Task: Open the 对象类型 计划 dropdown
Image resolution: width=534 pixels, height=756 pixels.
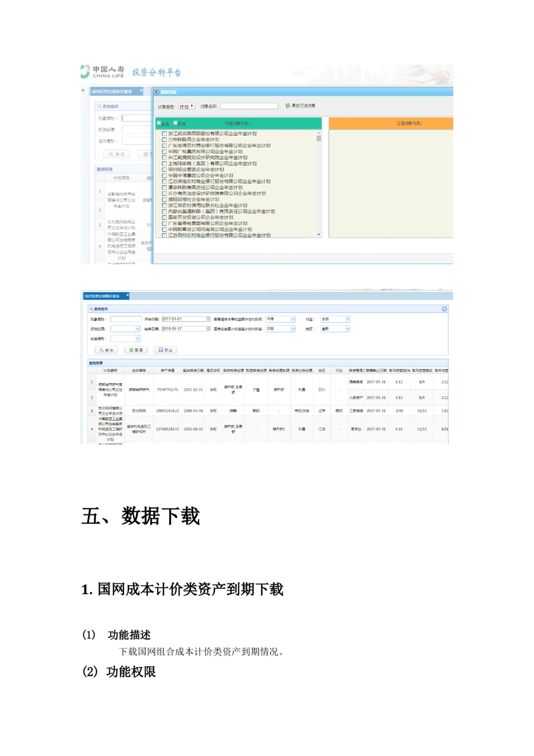Action: coord(186,106)
